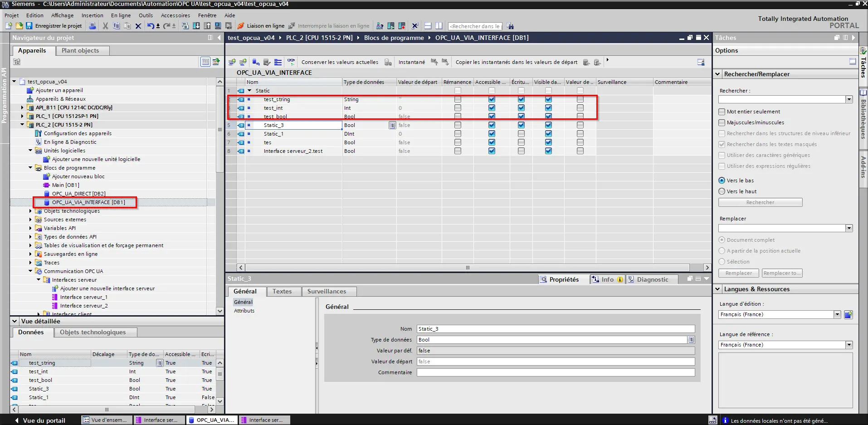Click the undo arrow icon

[151, 26]
